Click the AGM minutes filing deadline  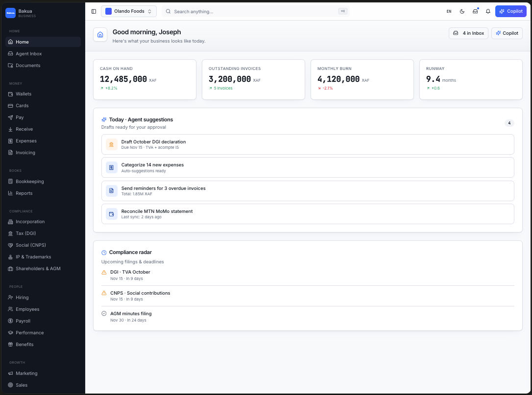coord(308,317)
